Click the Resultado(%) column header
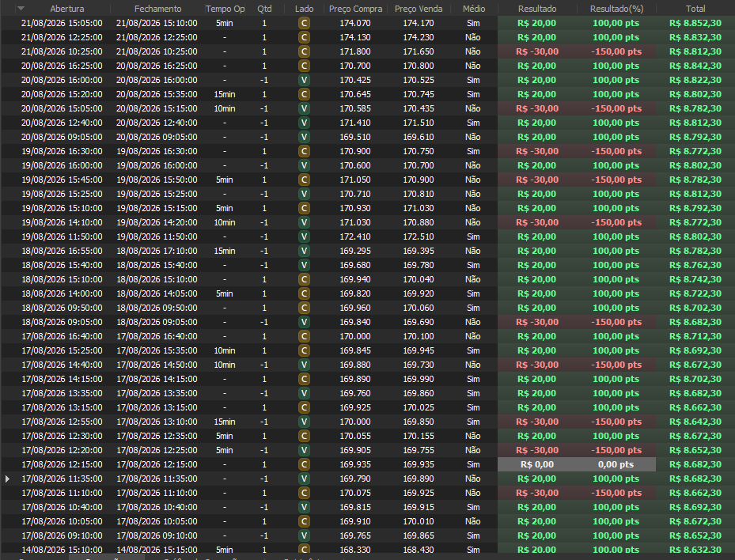This screenshot has width=735, height=560. click(616, 9)
